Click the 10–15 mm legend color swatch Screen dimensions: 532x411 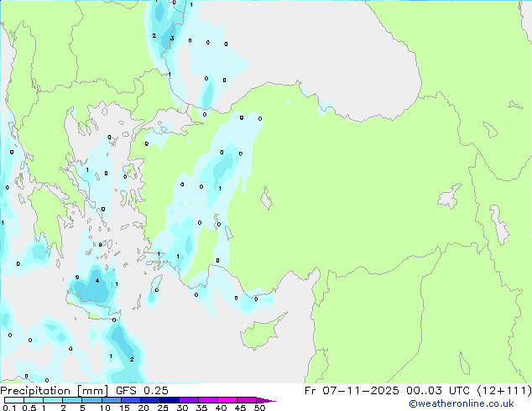(x=112, y=400)
